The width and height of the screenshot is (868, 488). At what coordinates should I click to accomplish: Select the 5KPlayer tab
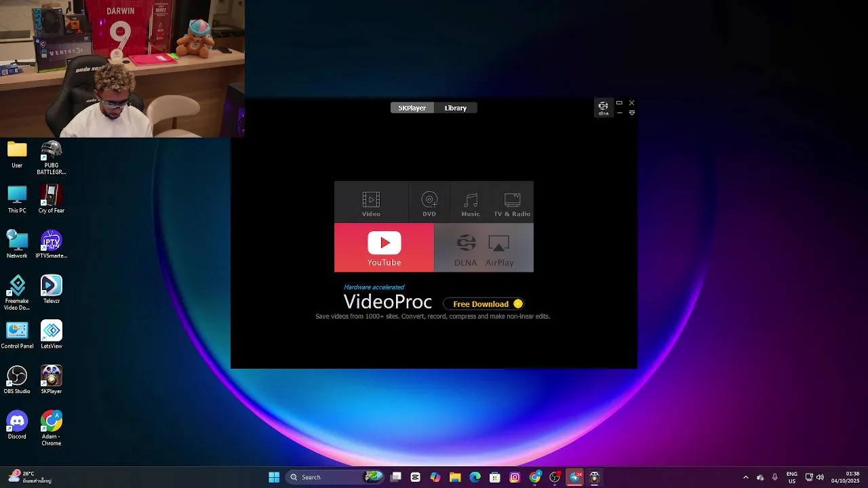pos(412,108)
